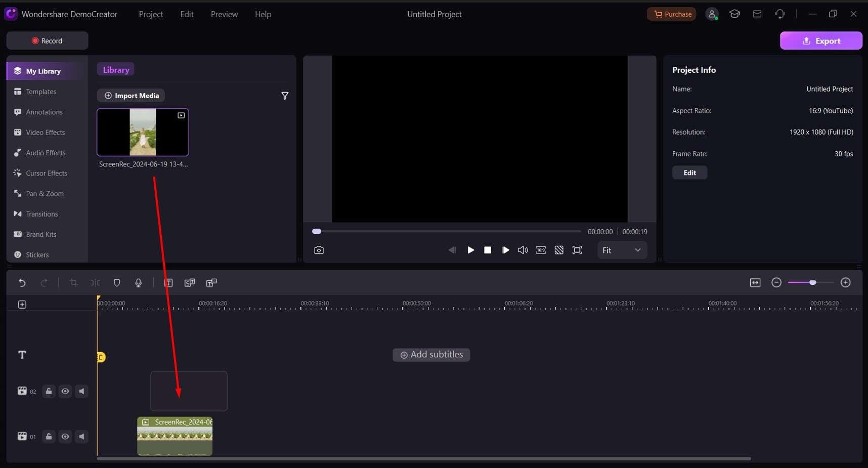Open the Edit menu

(187, 14)
